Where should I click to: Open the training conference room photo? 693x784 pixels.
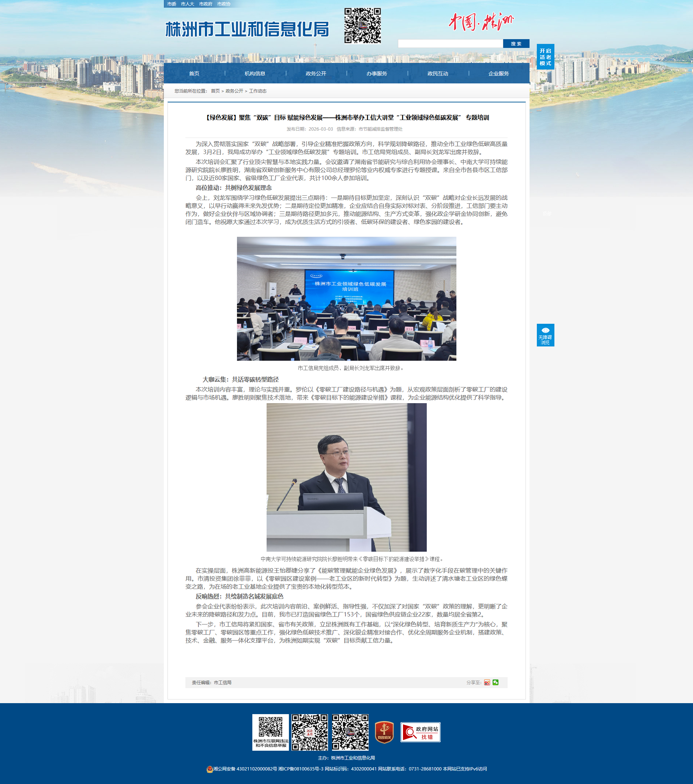346,299
